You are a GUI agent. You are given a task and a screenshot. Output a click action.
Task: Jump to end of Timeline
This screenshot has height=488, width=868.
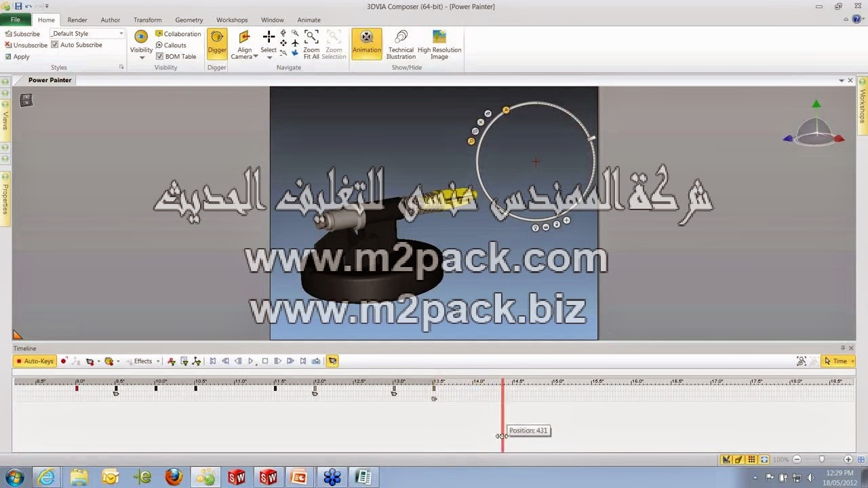pyautogui.click(x=303, y=361)
